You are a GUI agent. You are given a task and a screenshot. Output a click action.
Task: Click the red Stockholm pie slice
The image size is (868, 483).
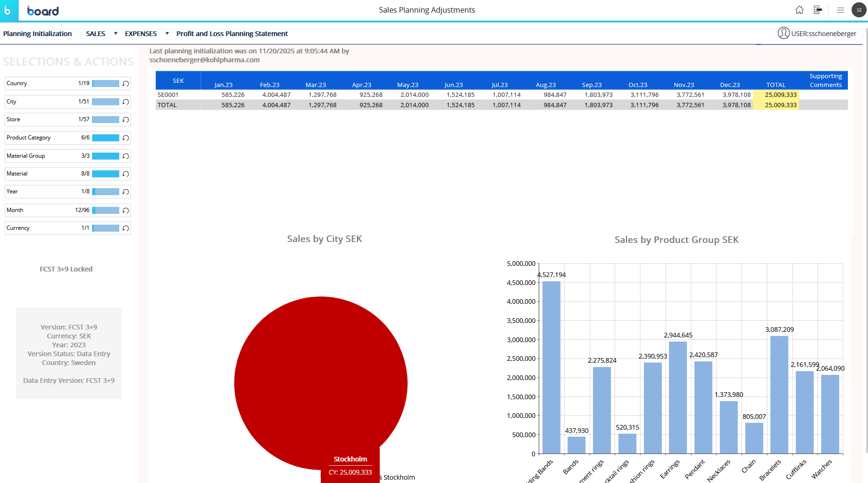[320, 374]
